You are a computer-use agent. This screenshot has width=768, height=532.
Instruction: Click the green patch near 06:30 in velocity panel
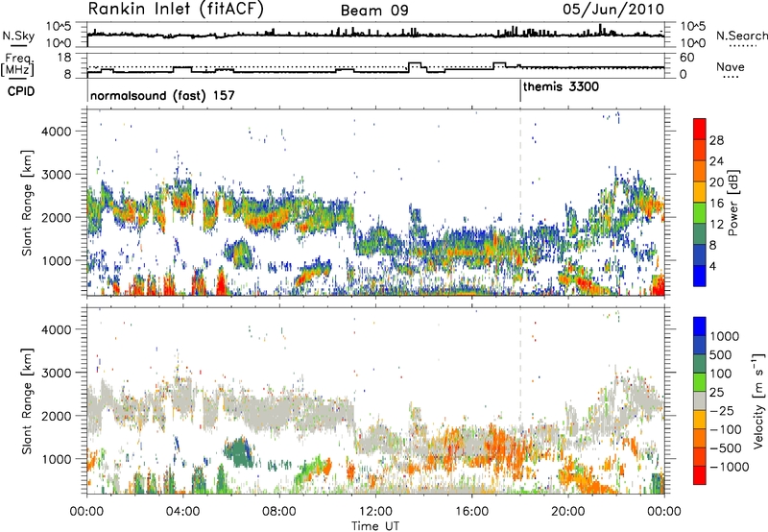(238, 451)
